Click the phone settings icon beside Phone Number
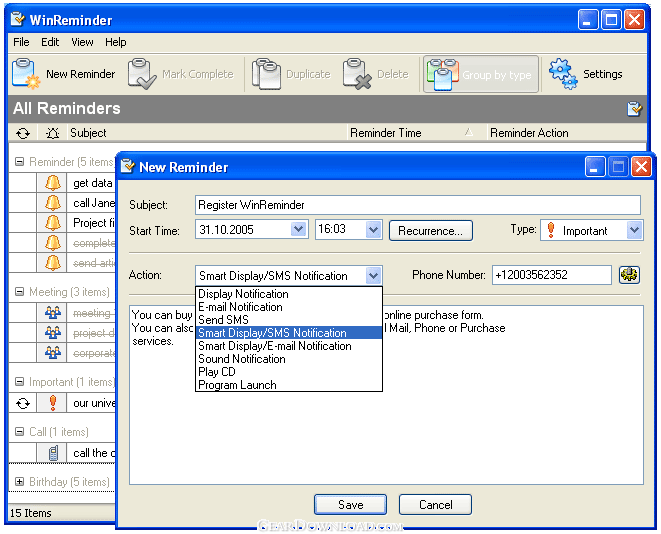661x534 pixels. [x=629, y=275]
